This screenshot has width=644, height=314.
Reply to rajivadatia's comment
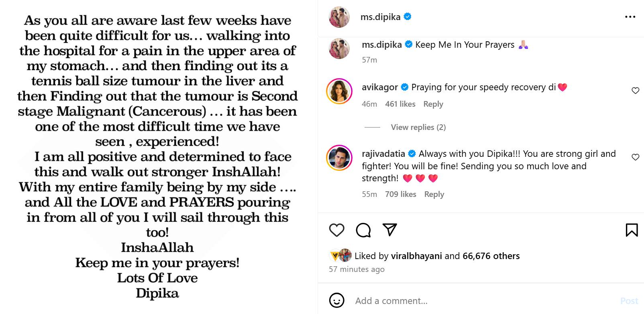pyautogui.click(x=434, y=194)
